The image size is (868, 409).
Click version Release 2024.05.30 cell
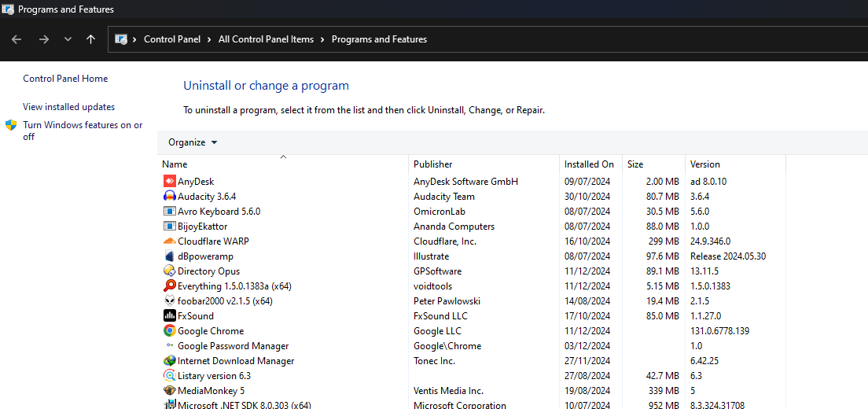728,256
